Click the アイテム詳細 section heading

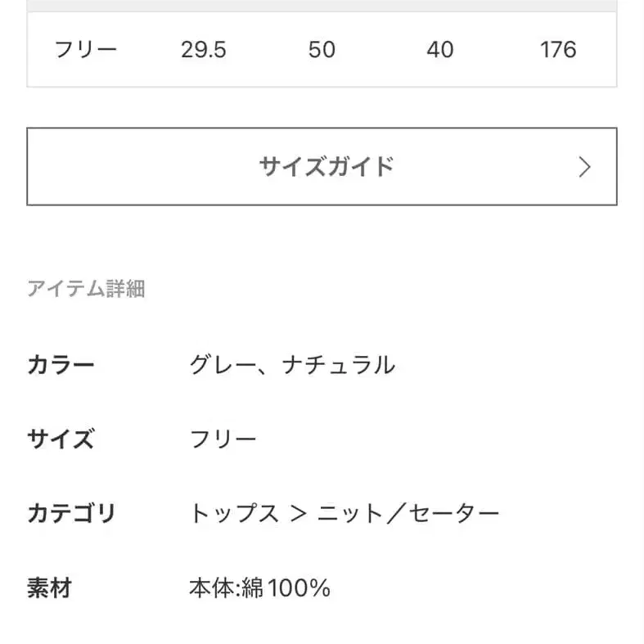tap(86, 289)
